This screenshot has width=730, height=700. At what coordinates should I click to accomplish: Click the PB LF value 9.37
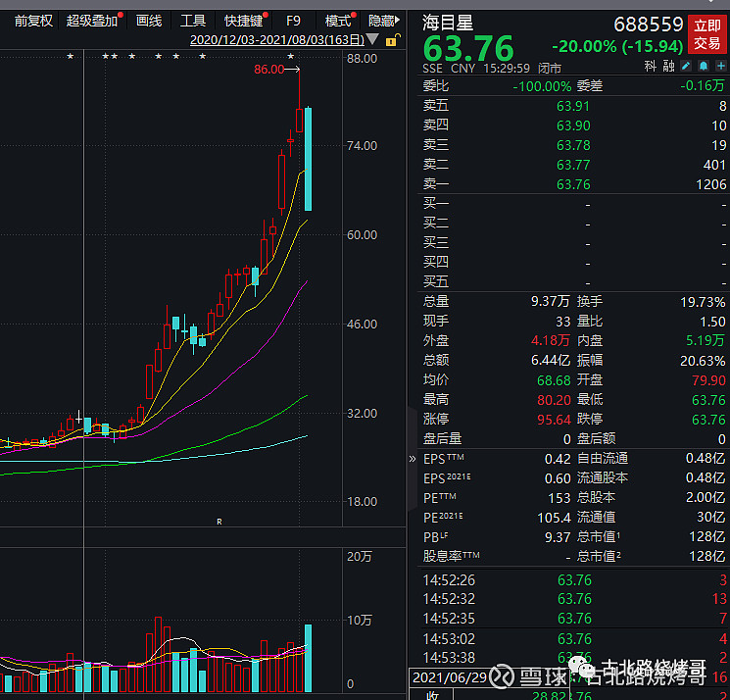coord(558,537)
